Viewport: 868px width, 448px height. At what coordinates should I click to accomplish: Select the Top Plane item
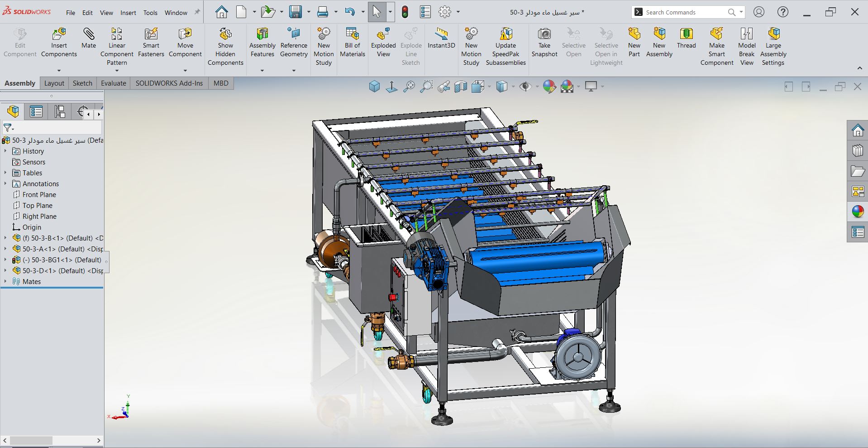pos(38,206)
